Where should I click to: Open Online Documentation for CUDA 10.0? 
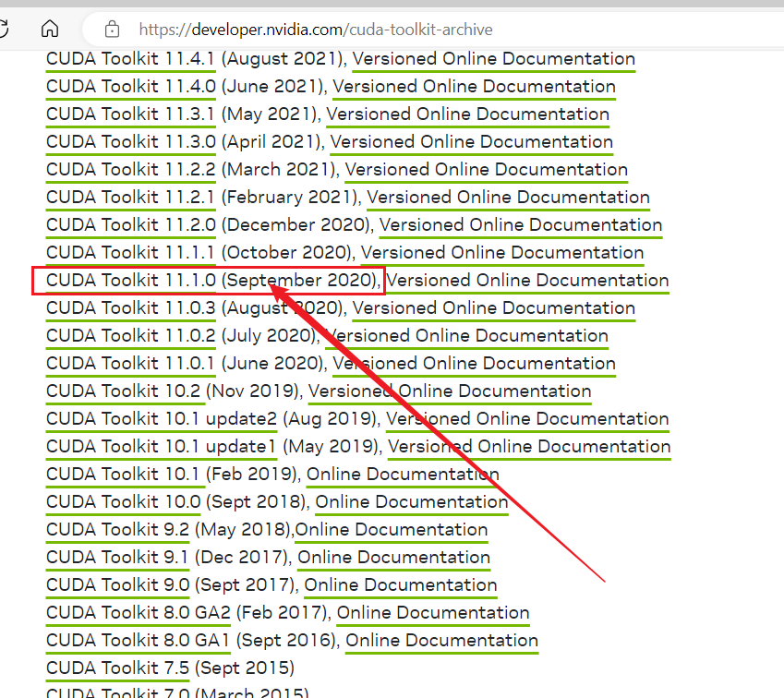click(412, 501)
